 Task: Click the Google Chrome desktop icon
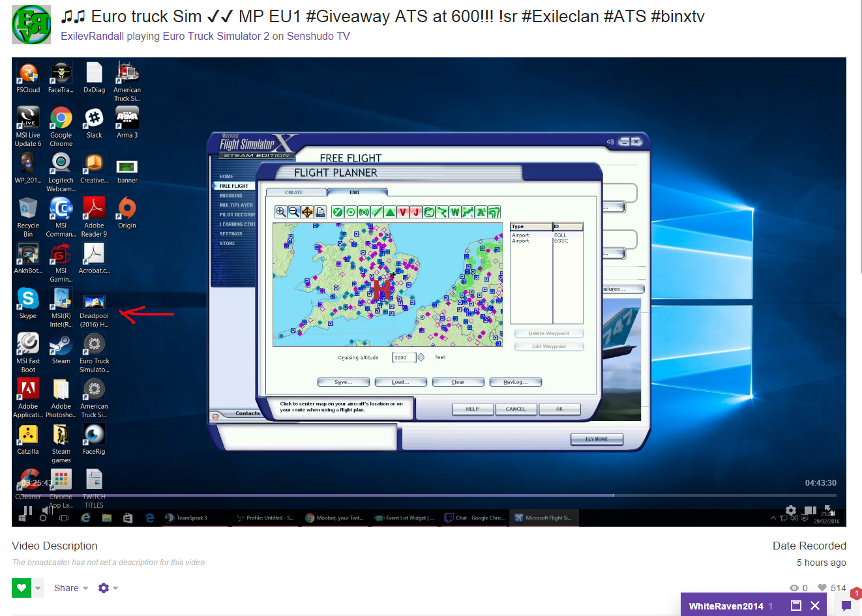click(61, 127)
